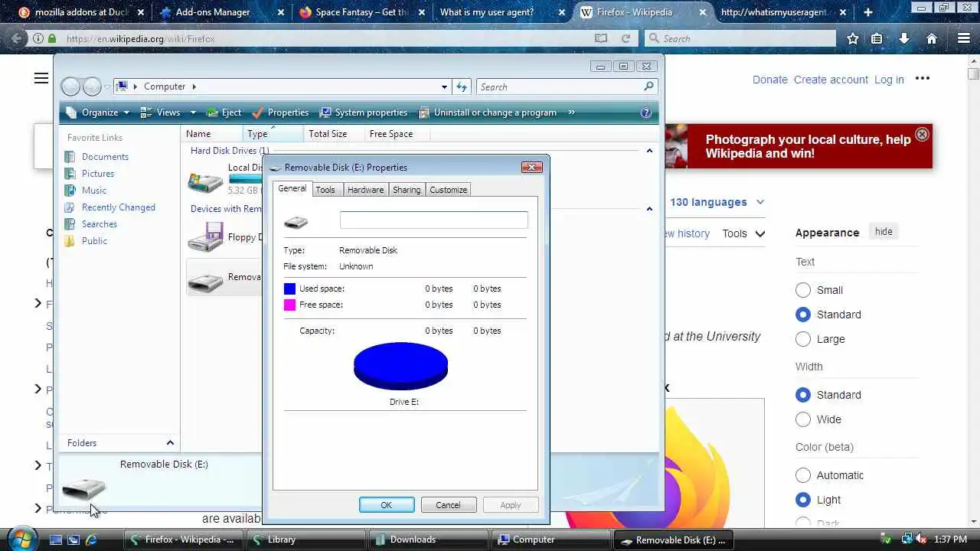Open the Wikipedia main sidebar menu icon

[41, 78]
